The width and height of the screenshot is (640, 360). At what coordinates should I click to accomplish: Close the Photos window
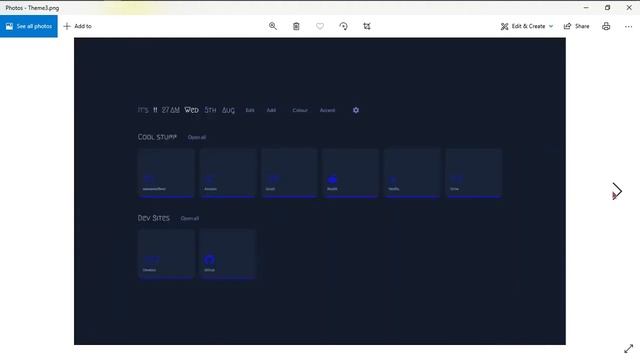coord(629,7)
